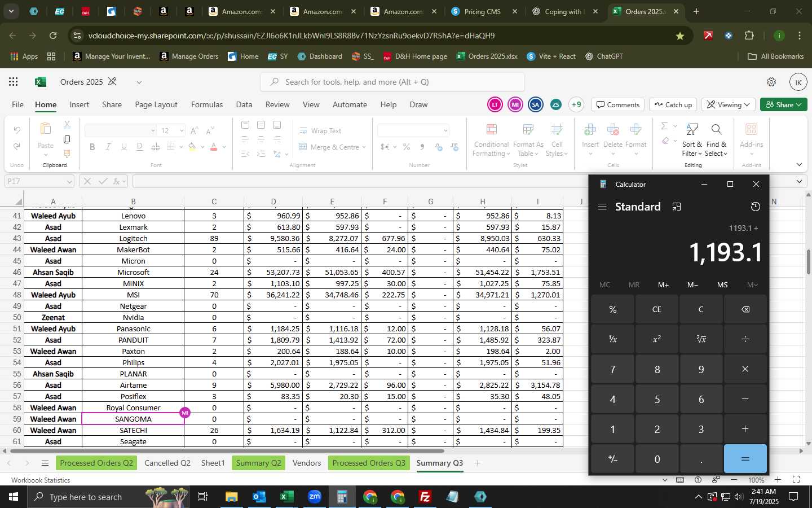Expand the font name dropdown
The image size is (812, 508).
tap(153, 131)
